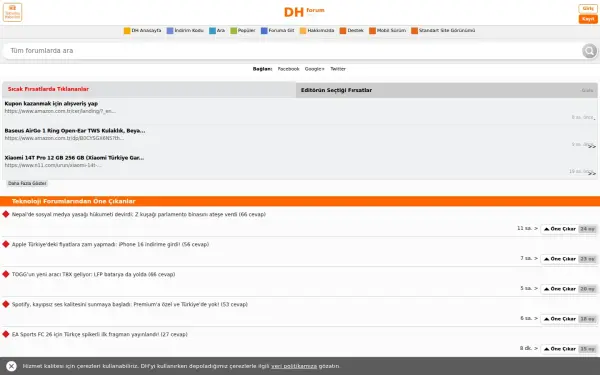The height and width of the screenshot is (375, 600).
Task: Connect with the Google+ link
Action: pos(315,69)
